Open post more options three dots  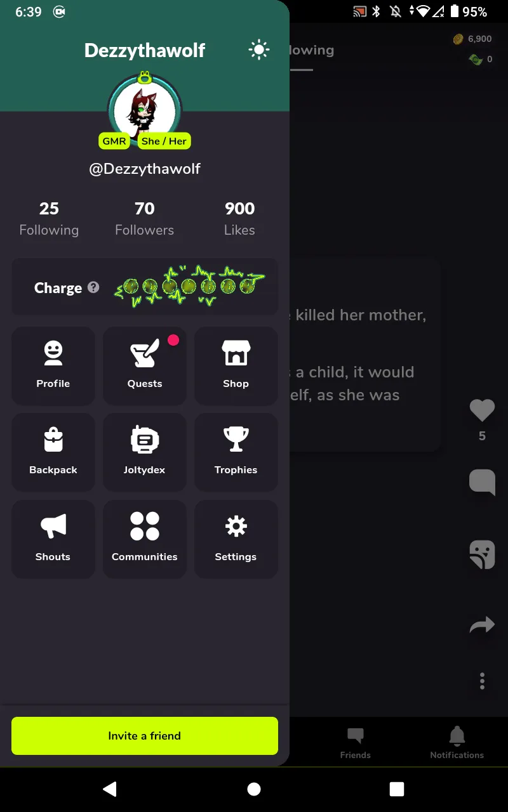482,681
